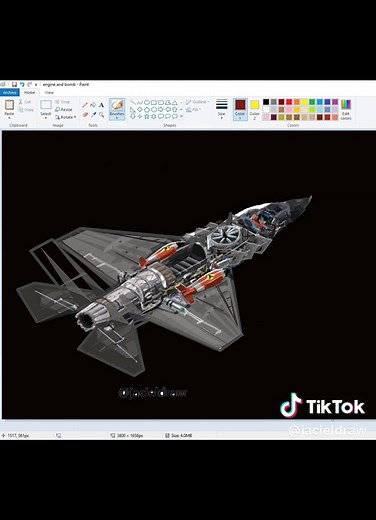Select the Pentagon shape
Image resolution: width=376 pixels, height=520 pixels.
147,109
